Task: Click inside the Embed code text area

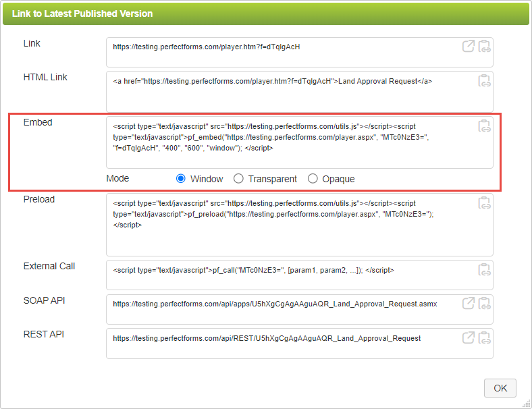Action: [300, 142]
